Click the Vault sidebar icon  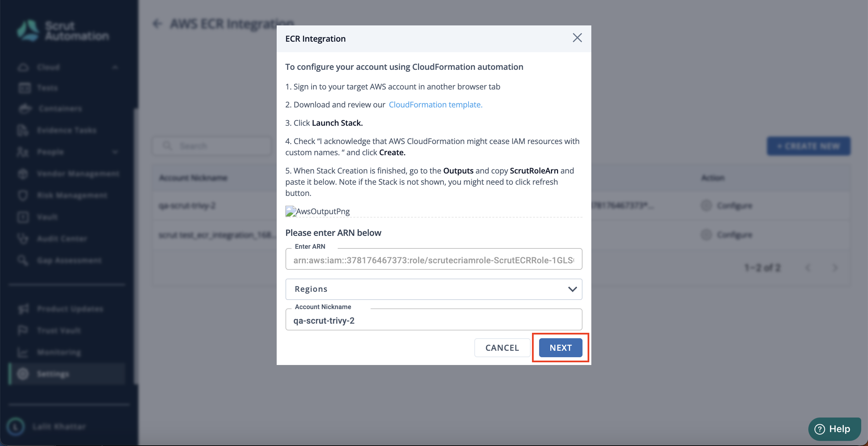23,217
